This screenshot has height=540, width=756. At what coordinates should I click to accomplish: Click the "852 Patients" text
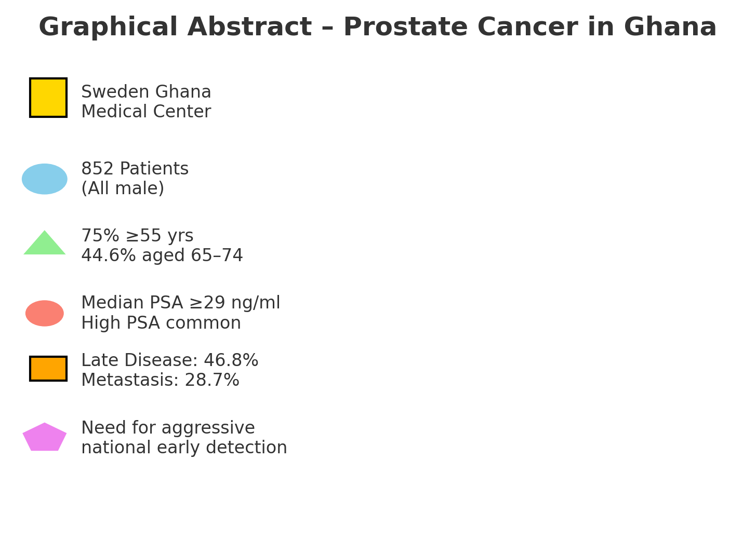tap(135, 169)
